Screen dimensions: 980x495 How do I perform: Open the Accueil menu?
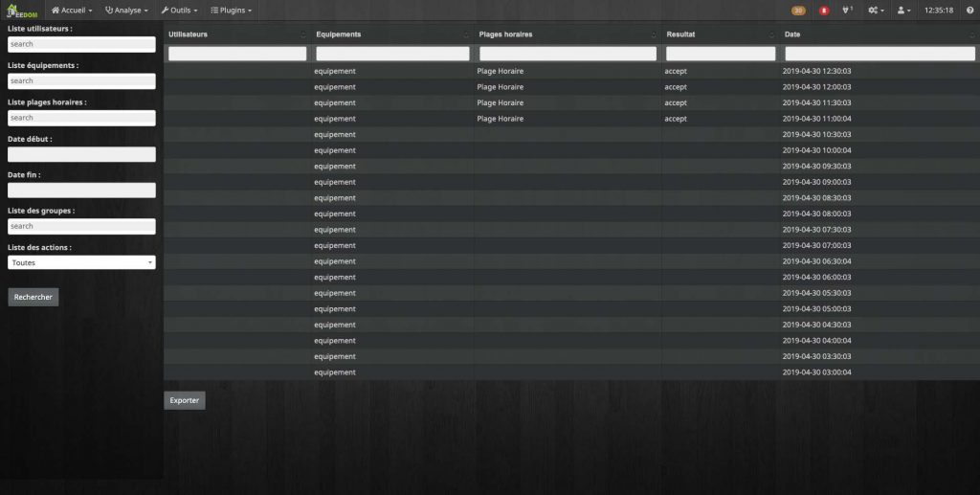pyautogui.click(x=72, y=10)
